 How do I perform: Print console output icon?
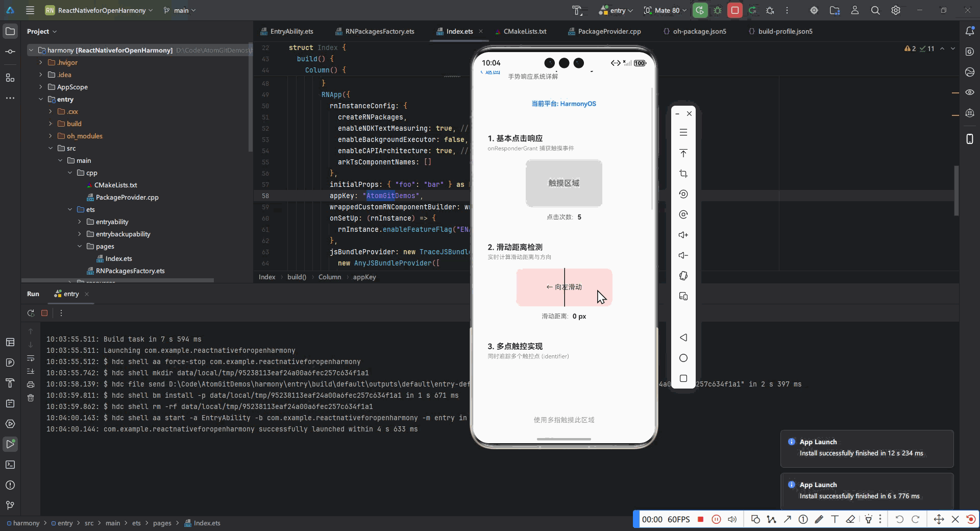coord(31,384)
